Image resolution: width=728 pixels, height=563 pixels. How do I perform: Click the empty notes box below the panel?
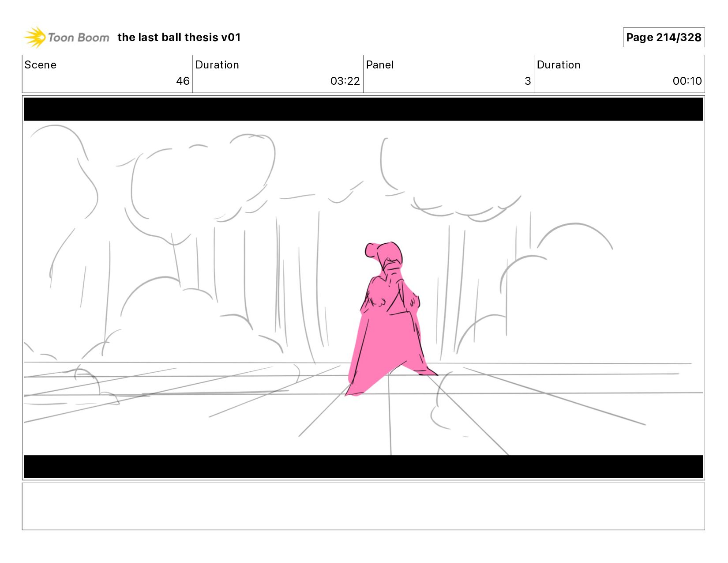363,506
